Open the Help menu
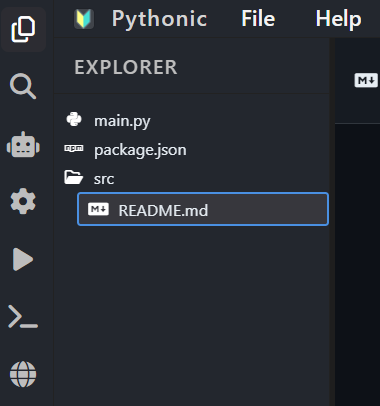This screenshot has width=380, height=406. point(338,19)
